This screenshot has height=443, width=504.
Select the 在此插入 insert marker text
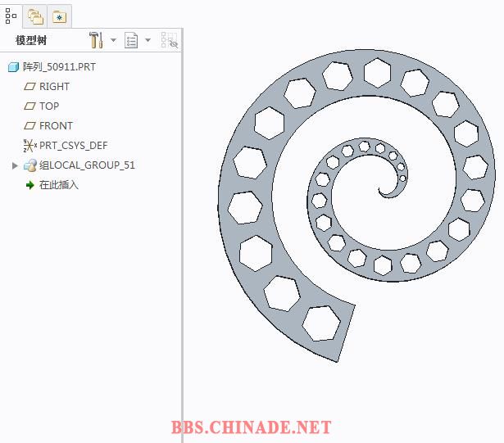point(59,185)
